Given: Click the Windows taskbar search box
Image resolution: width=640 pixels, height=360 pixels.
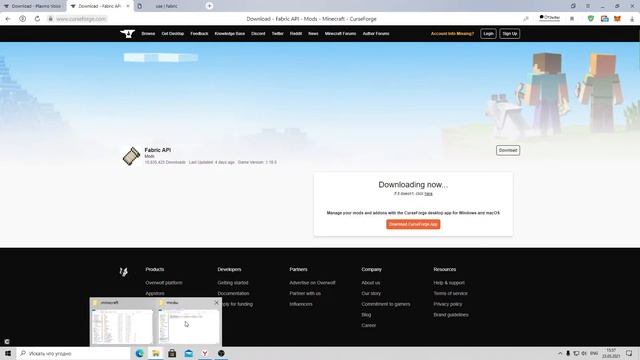Looking at the screenshot, I should point(73,353).
